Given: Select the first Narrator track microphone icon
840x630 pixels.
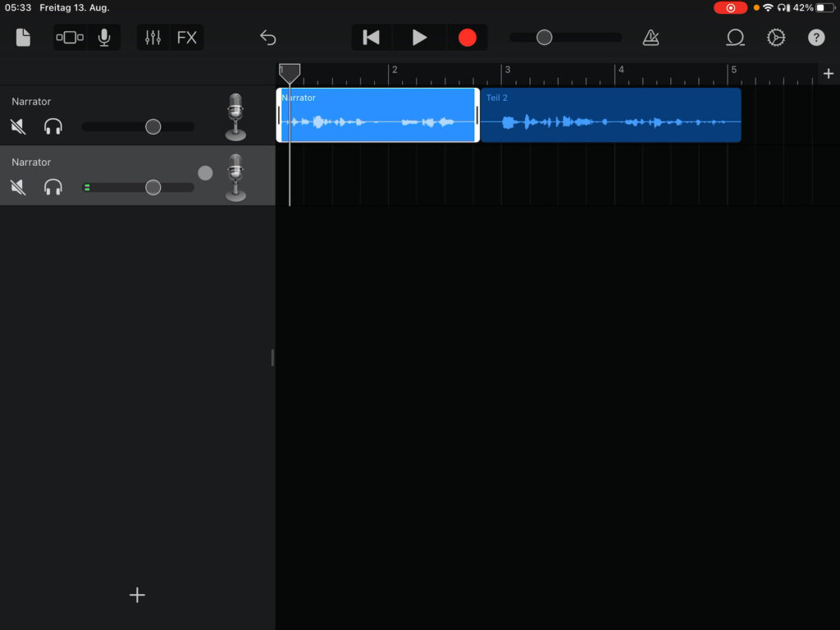Looking at the screenshot, I should 235,116.
